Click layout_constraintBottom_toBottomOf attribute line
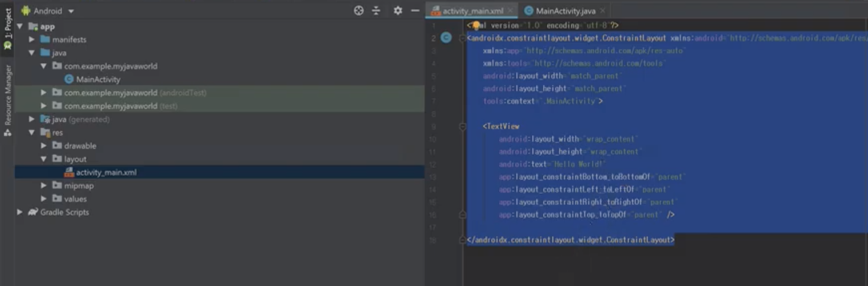The height and width of the screenshot is (286, 868). [x=592, y=177]
